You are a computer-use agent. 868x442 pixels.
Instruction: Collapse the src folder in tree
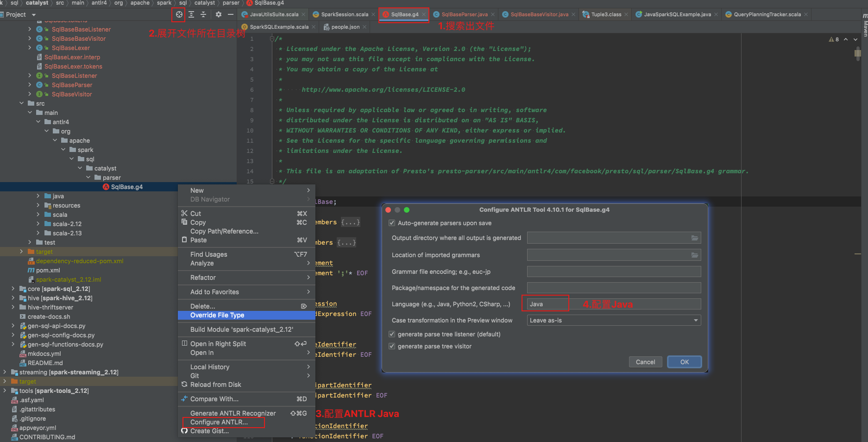[21, 103]
